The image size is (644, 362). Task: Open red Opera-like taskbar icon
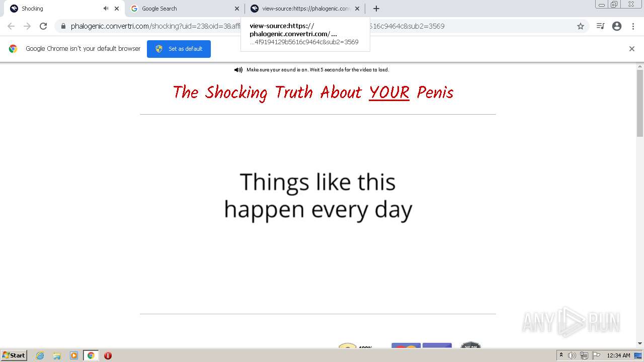pyautogui.click(x=108, y=355)
